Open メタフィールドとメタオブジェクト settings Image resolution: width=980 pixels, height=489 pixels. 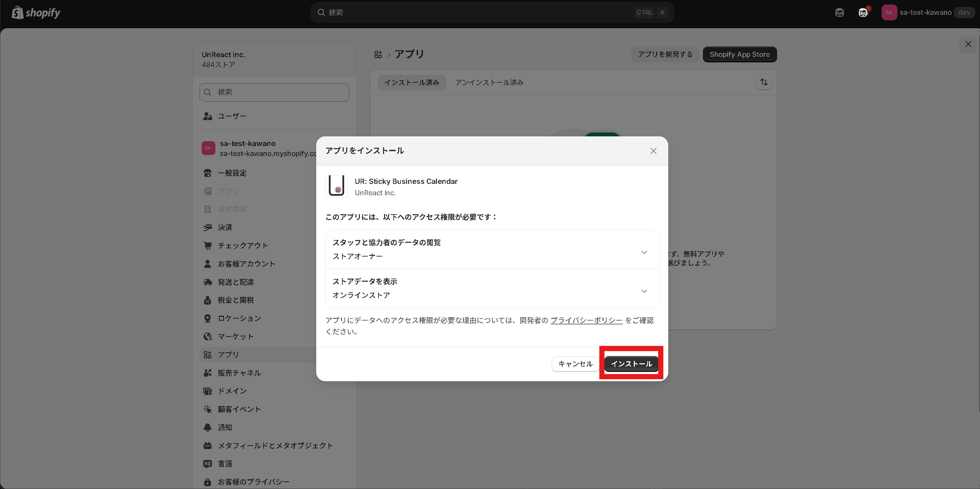pos(274,446)
